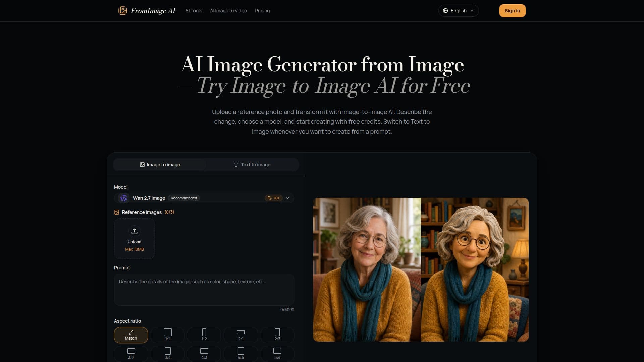Viewport: 644px width, 362px height.
Task: Click the credits coin icon showing 10+
Action: coord(269,198)
